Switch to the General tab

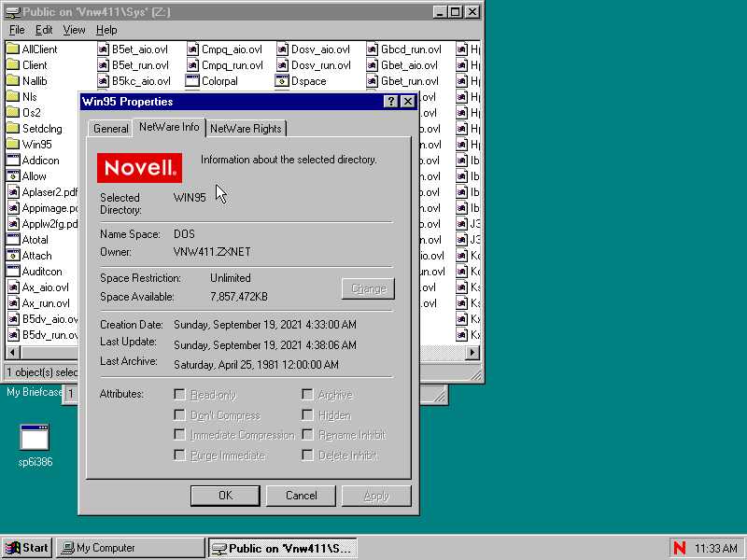tap(110, 129)
